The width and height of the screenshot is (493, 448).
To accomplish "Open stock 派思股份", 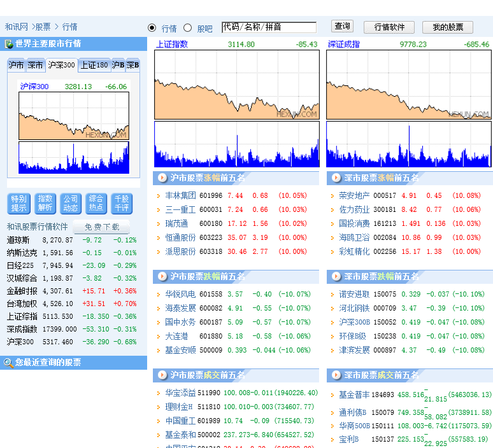I will click(x=180, y=251).
